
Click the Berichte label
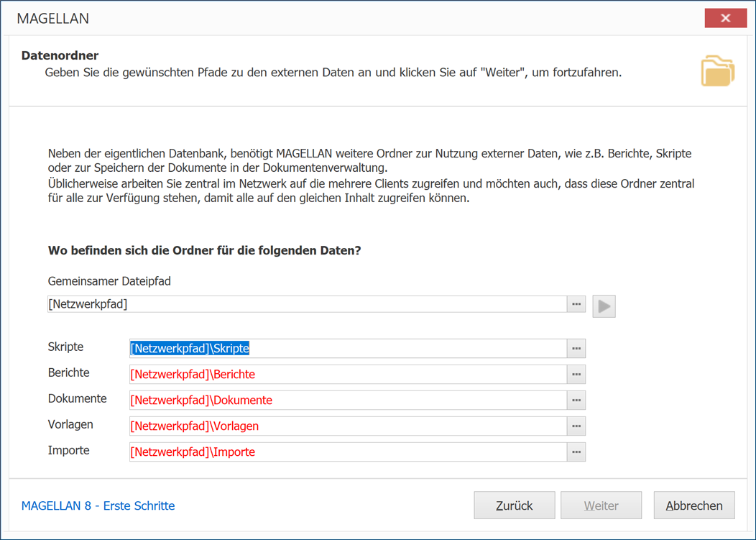click(x=68, y=373)
